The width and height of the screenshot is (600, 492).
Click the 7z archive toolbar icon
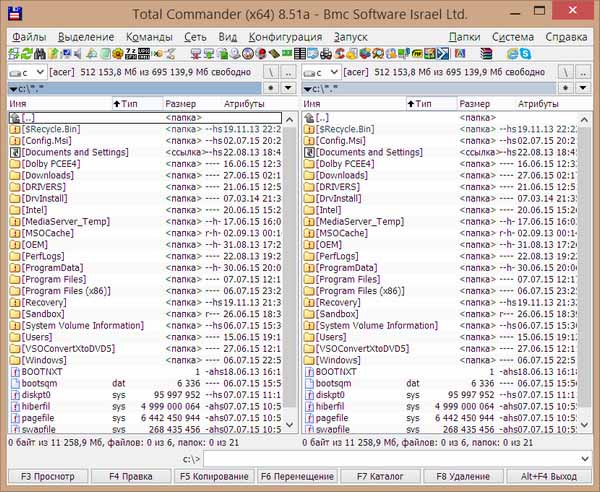point(131,52)
